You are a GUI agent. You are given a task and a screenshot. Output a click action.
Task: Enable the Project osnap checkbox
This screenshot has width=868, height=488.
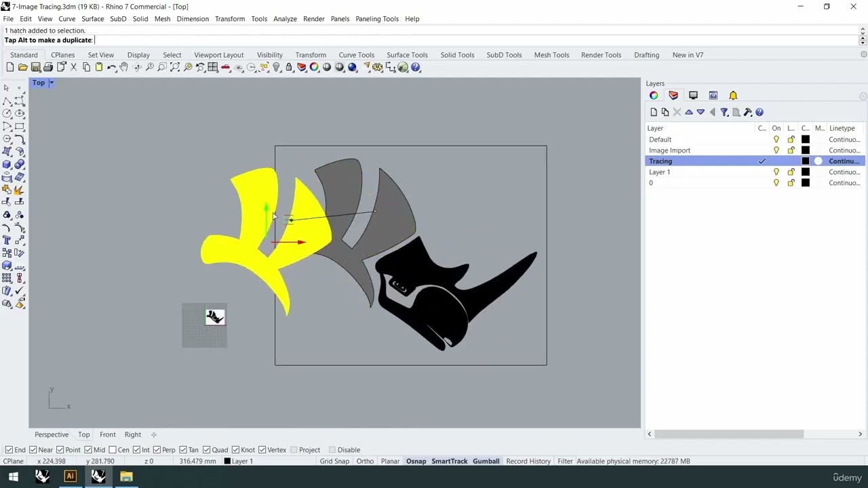[294, 450]
